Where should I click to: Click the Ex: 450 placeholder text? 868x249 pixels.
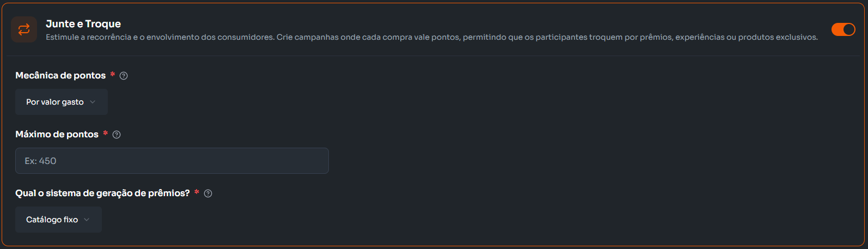(41, 161)
